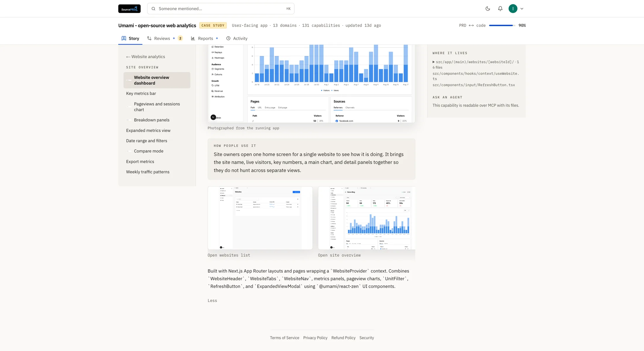This screenshot has height=351, width=644.
Task: Open the large running app screenshot
Action: pyautogui.click(x=311, y=84)
